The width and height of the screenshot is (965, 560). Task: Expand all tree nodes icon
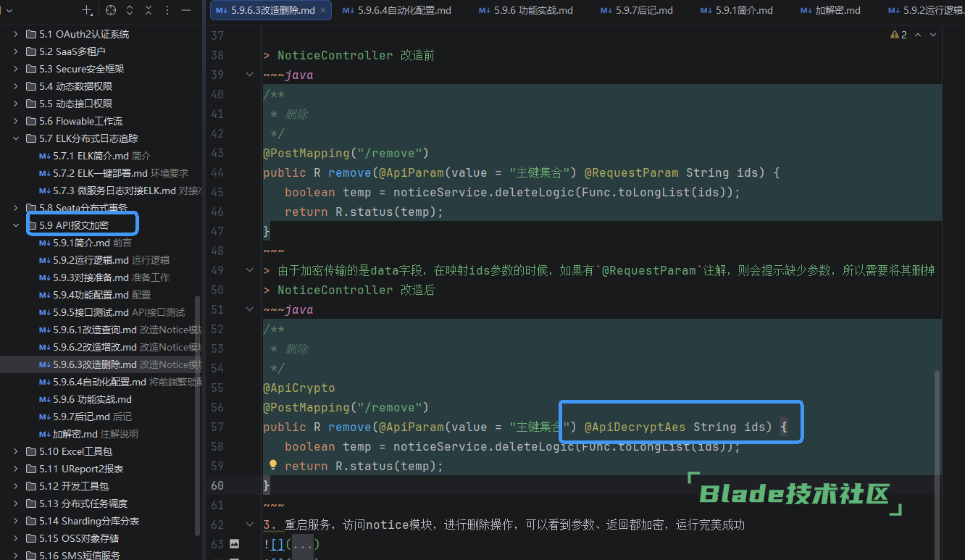click(130, 10)
